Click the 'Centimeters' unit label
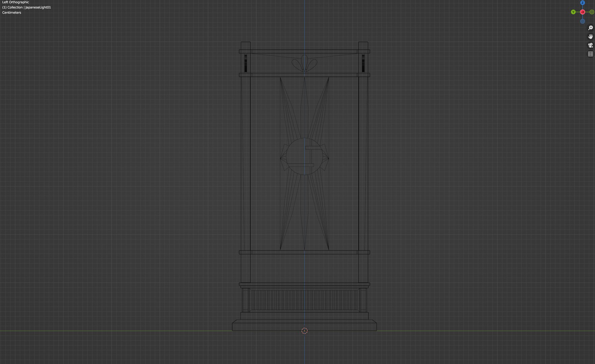595x364 pixels. (11, 12)
